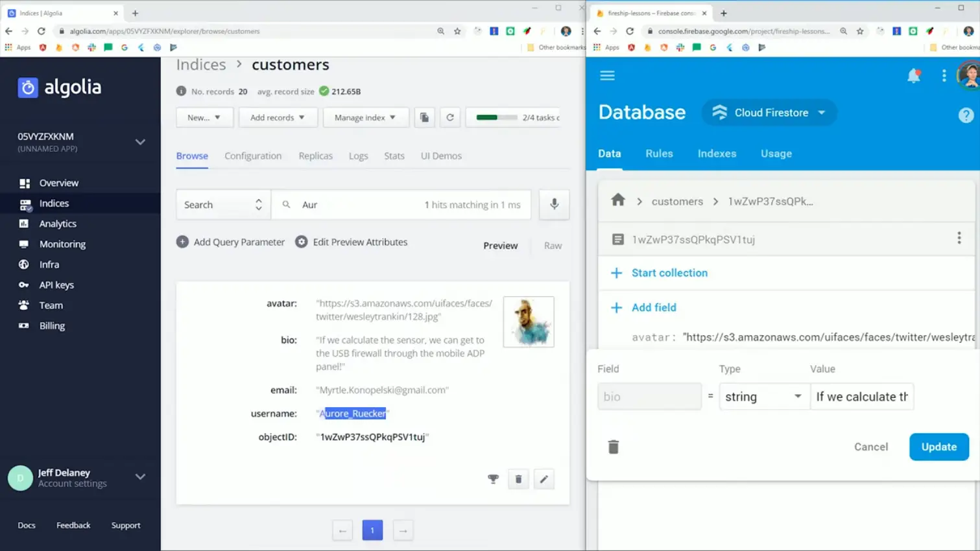Open Firebase notifications bell
The width and height of the screenshot is (980, 551).
click(x=914, y=76)
